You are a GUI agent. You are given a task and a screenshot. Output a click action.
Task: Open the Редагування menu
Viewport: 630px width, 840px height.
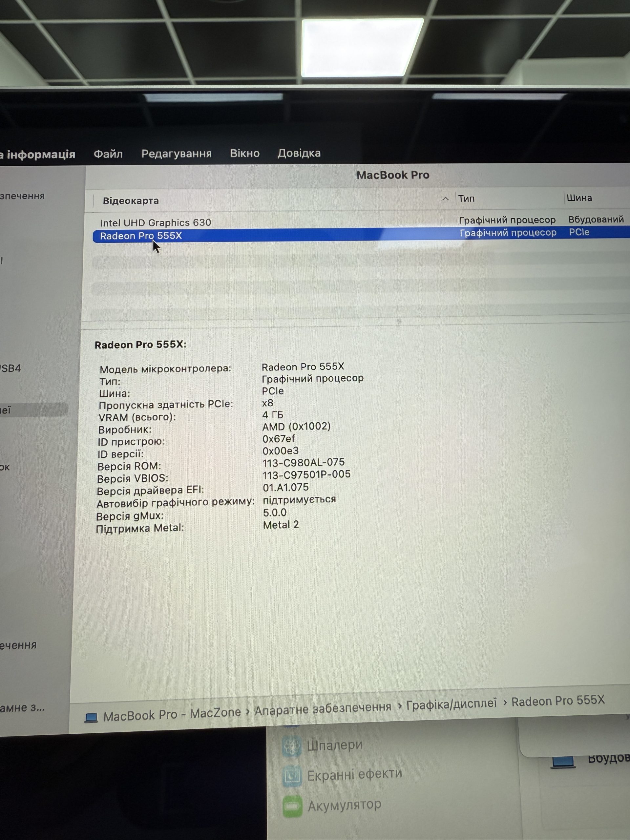click(x=177, y=154)
